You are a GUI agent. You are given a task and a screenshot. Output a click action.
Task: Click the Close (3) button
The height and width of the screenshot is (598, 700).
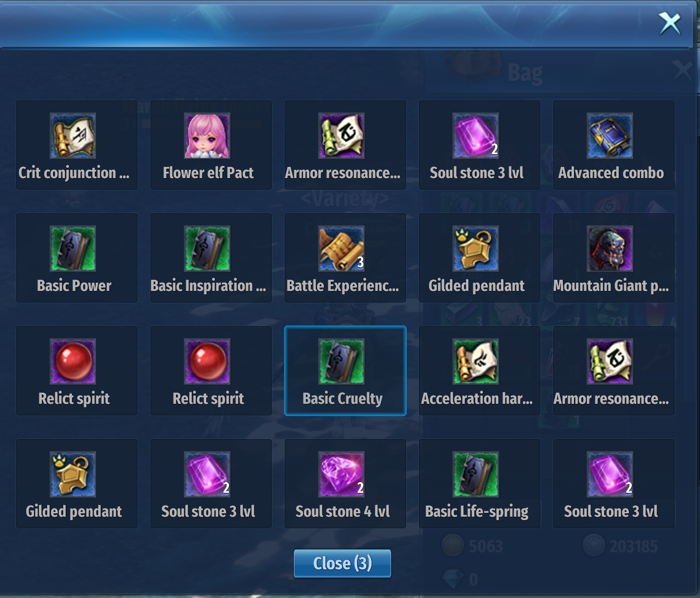[x=342, y=563]
